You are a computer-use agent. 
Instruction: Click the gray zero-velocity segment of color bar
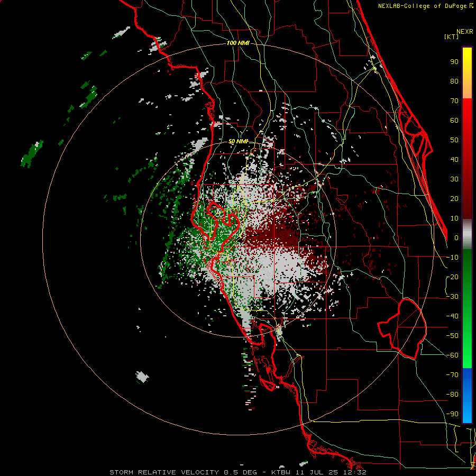[467, 234]
